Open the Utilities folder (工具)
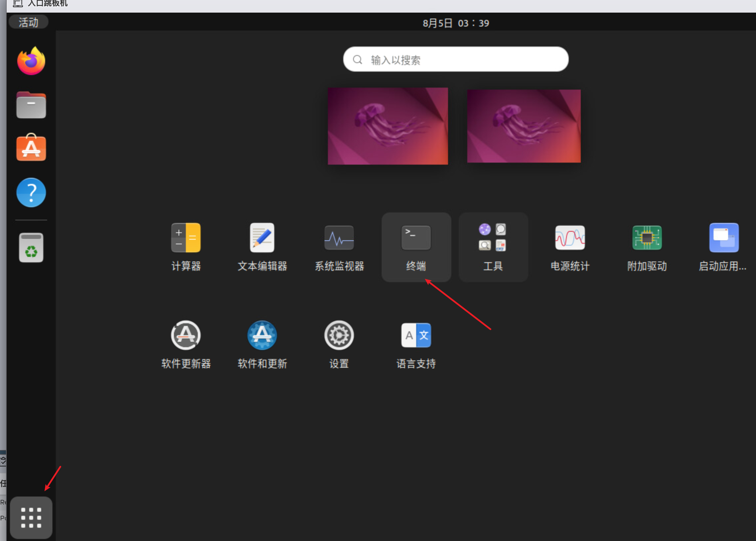This screenshot has width=756, height=541. (x=493, y=247)
